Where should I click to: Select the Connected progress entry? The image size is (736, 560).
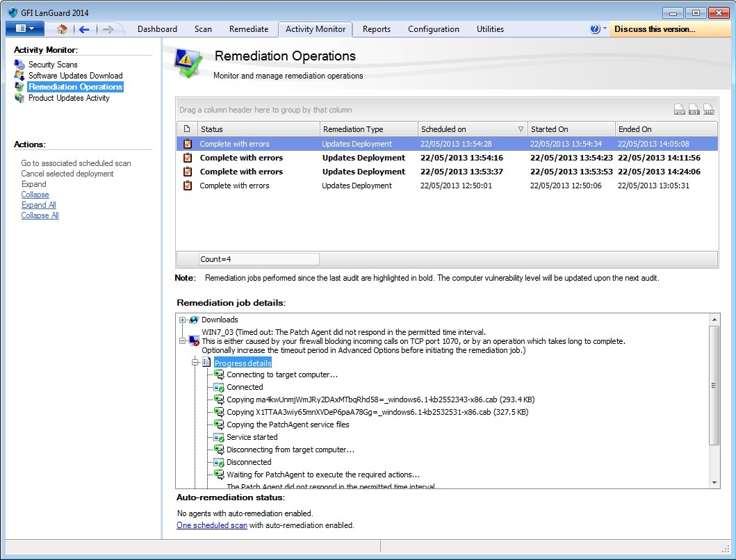245,387
